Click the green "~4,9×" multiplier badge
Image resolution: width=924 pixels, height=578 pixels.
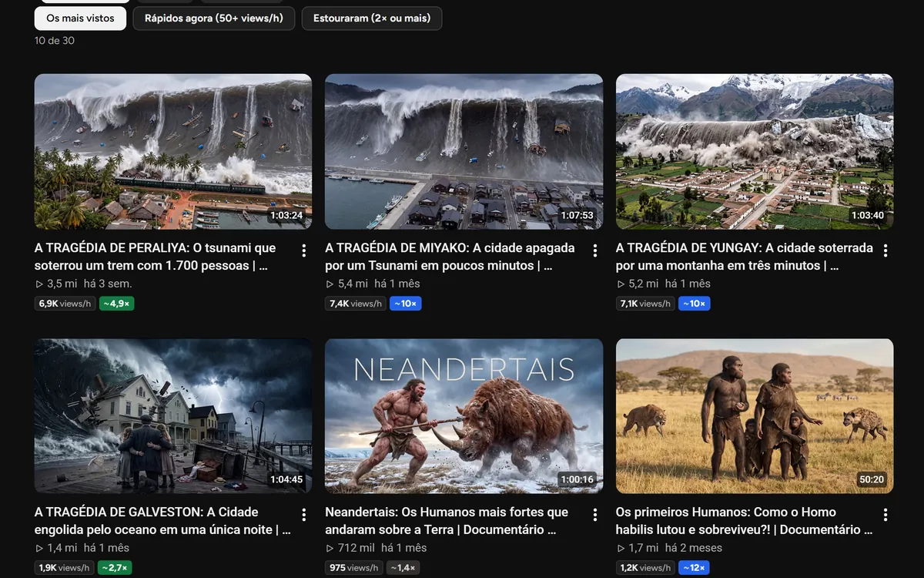point(117,304)
